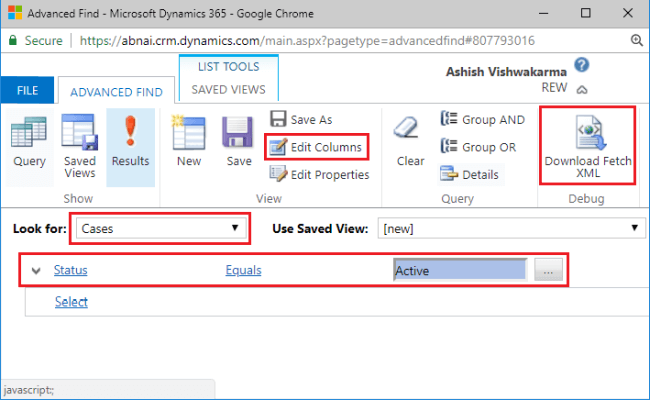Click the Equals operator link
The image size is (650, 400).
(243, 270)
